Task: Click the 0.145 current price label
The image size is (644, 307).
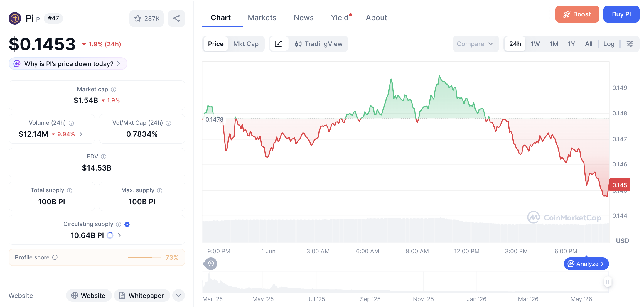Action: point(620,185)
